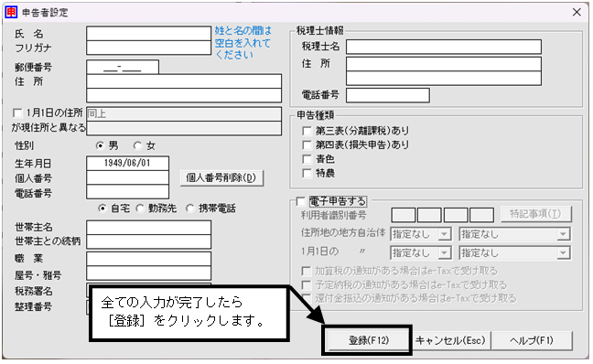Click the 申告者設定 title bar app icon

point(11,12)
